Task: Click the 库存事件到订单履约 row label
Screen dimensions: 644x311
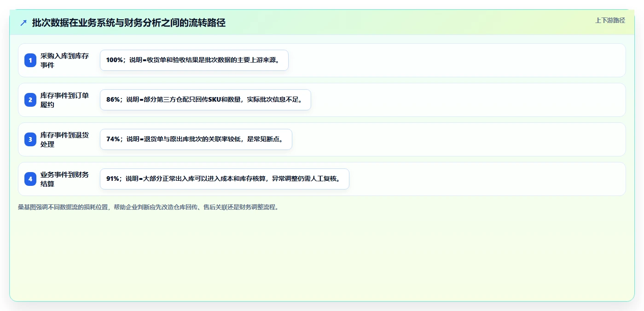Action: [x=65, y=100]
